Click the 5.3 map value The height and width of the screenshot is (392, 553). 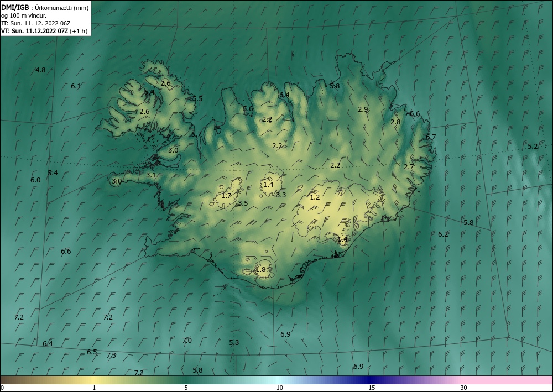pyautogui.click(x=234, y=343)
